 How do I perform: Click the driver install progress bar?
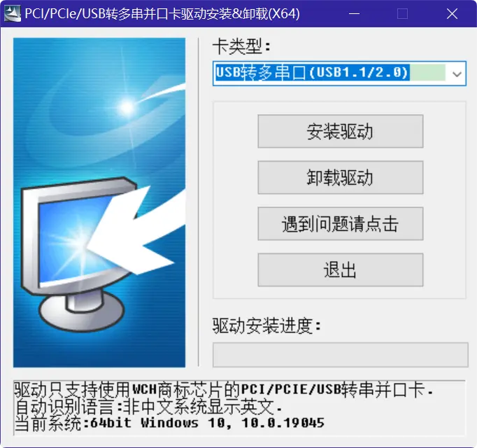coord(341,355)
